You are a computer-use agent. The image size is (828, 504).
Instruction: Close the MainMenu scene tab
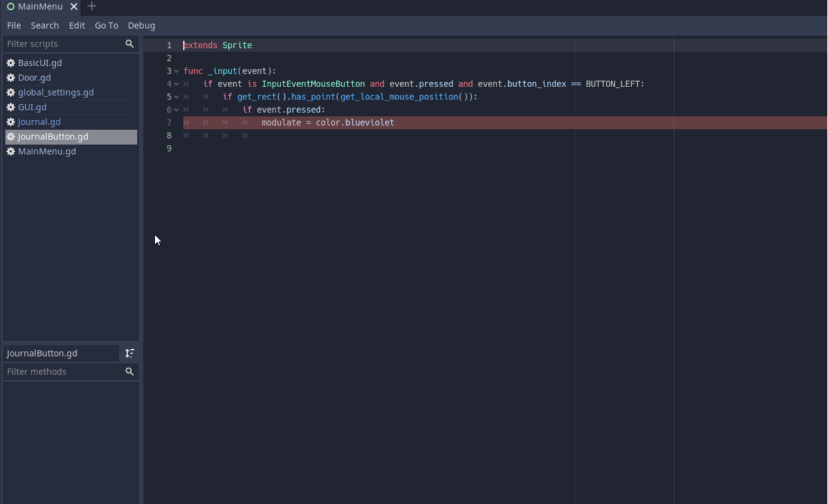tap(74, 7)
